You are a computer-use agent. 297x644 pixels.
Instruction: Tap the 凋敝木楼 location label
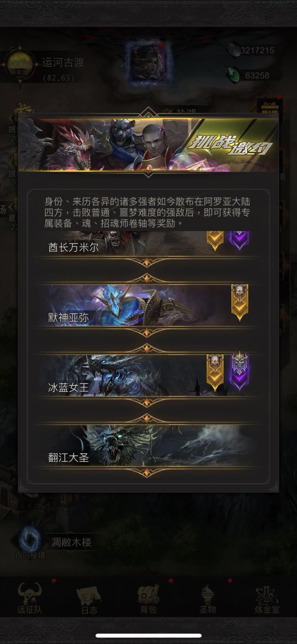pos(72,542)
